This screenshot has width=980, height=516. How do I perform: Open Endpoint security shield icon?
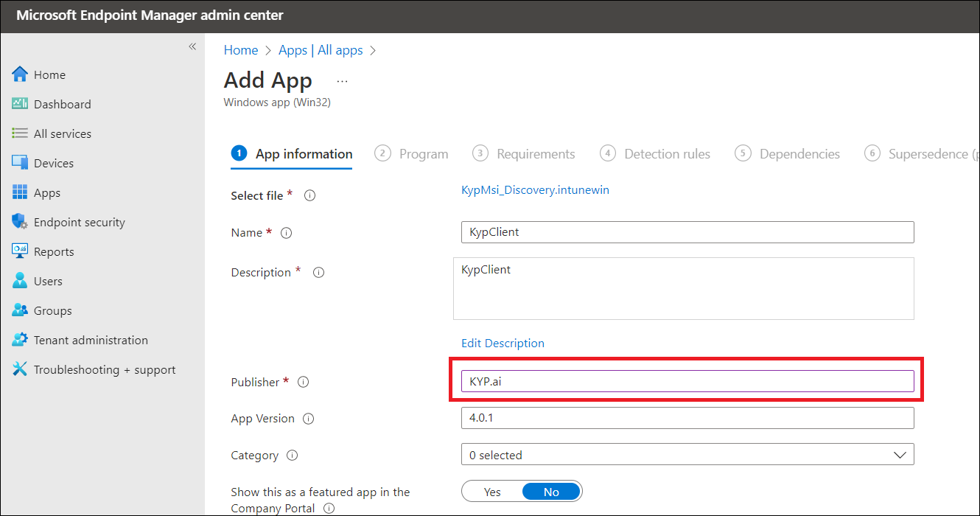pyautogui.click(x=20, y=222)
